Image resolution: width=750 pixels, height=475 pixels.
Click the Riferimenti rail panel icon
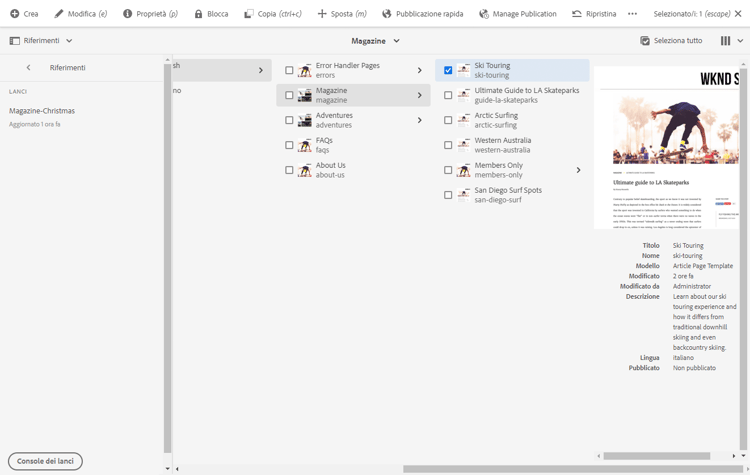(x=14, y=41)
